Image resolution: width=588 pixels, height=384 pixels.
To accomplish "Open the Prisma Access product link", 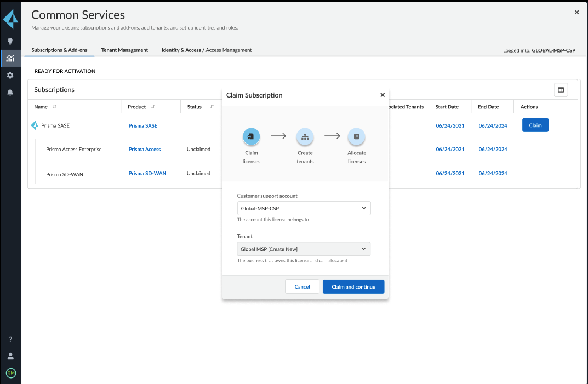I will [x=145, y=149].
